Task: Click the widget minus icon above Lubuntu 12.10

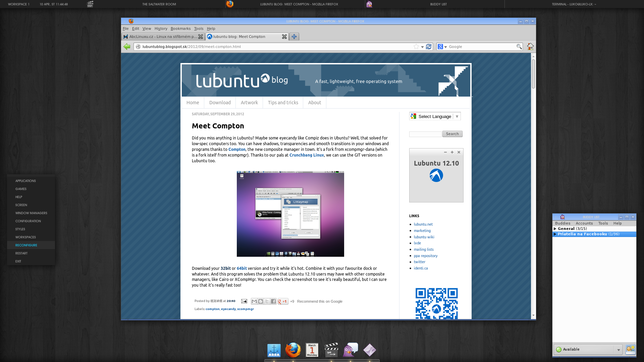Action: pyautogui.click(x=445, y=152)
